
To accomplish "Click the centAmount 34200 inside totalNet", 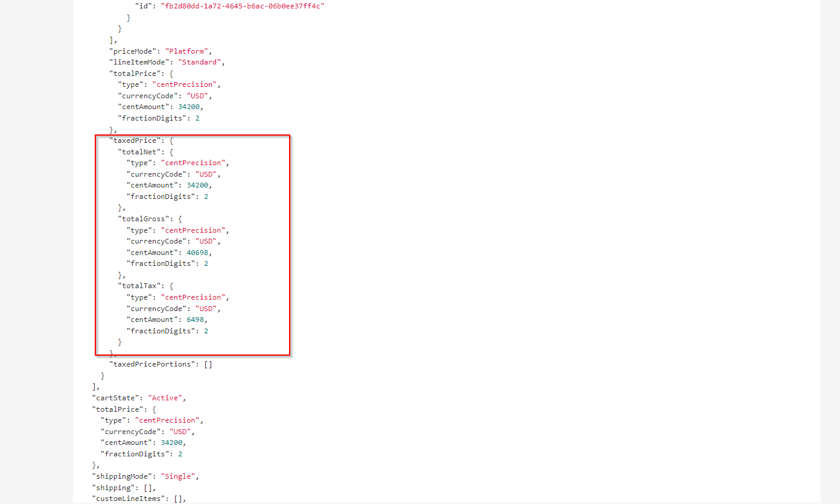I will [x=199, y=185].
